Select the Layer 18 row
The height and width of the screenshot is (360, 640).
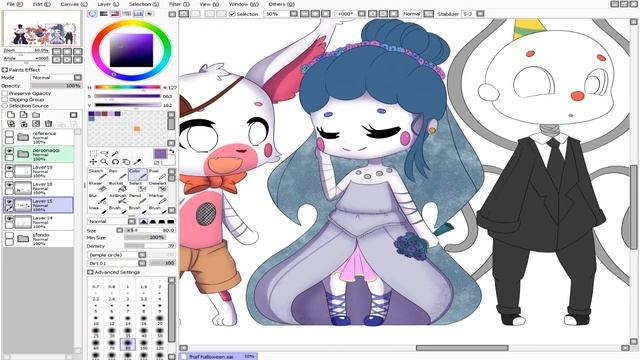pyautogui.click(x=39, y=187)
